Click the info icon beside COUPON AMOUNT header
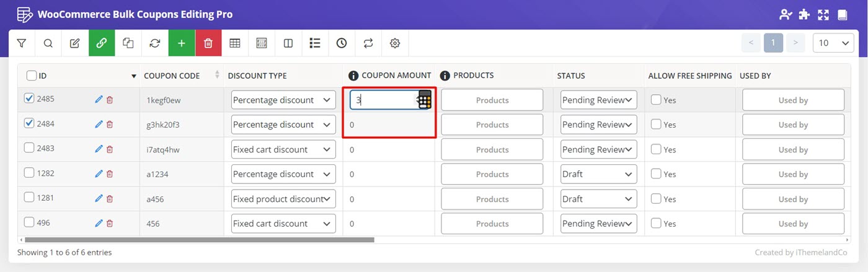 [353, 76]
